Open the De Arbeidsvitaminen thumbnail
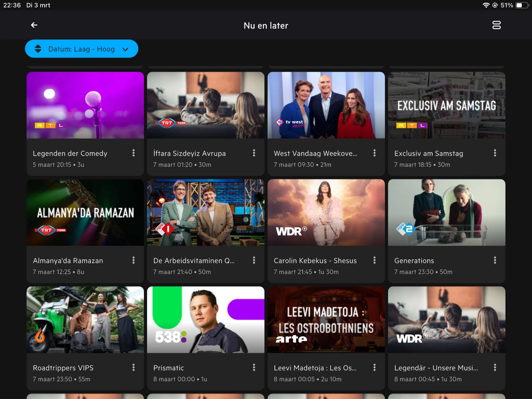Viewport: 532px width, 399px height. [206, 212]
